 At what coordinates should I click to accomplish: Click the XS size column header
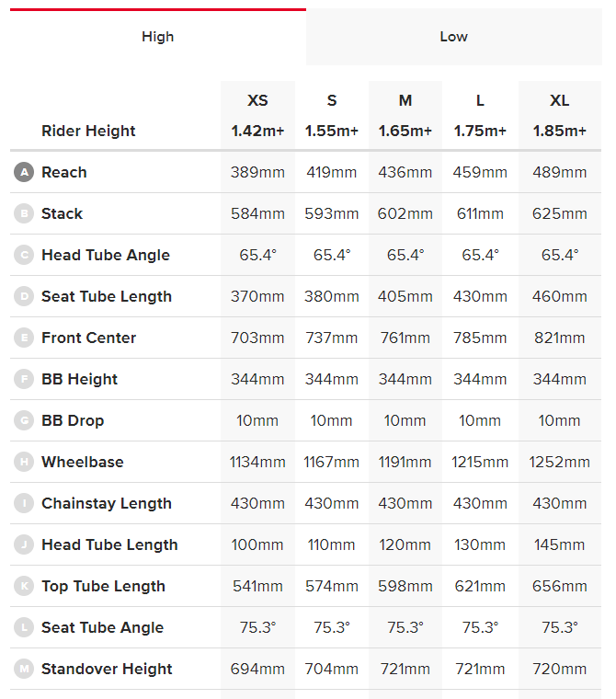click(x=257, y=100)
